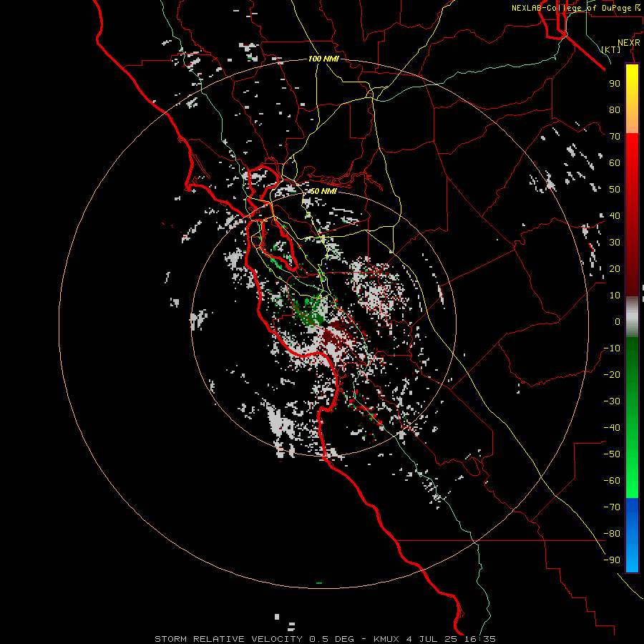Click the -50 value on the velocity scale
Viewport: 644px width, 644px height.
612,454
